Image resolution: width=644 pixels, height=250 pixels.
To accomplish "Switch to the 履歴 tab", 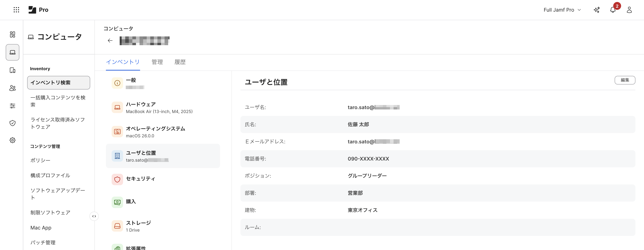I will click(180, 62).
